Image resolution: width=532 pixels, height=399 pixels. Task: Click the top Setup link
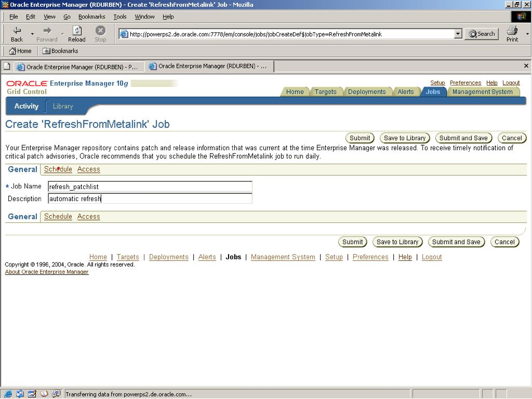coord(437,83)
